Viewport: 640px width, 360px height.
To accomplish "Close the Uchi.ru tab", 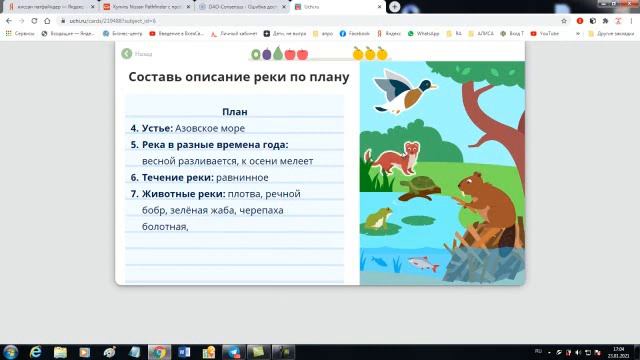I will (x=379, y=7).
